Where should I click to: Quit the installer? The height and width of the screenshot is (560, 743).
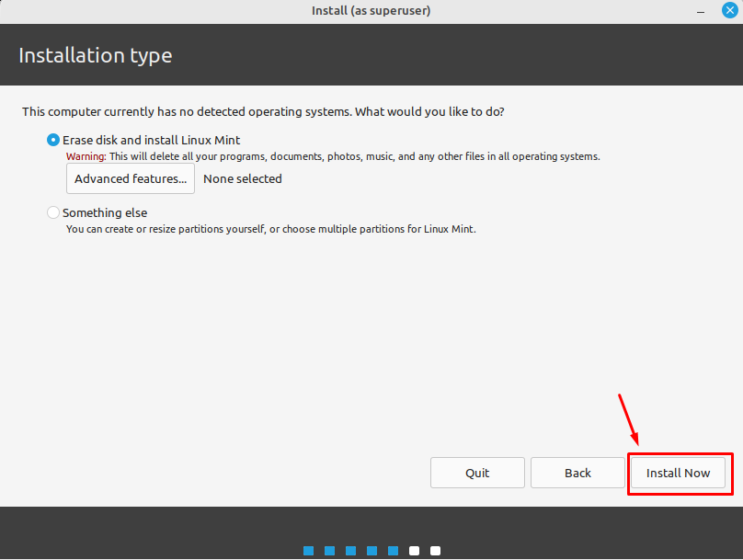pos(477,473)
